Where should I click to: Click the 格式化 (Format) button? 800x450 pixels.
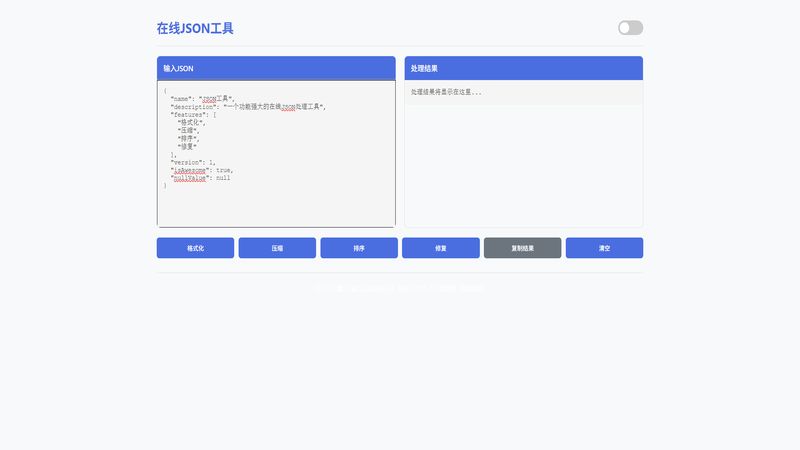195,248
